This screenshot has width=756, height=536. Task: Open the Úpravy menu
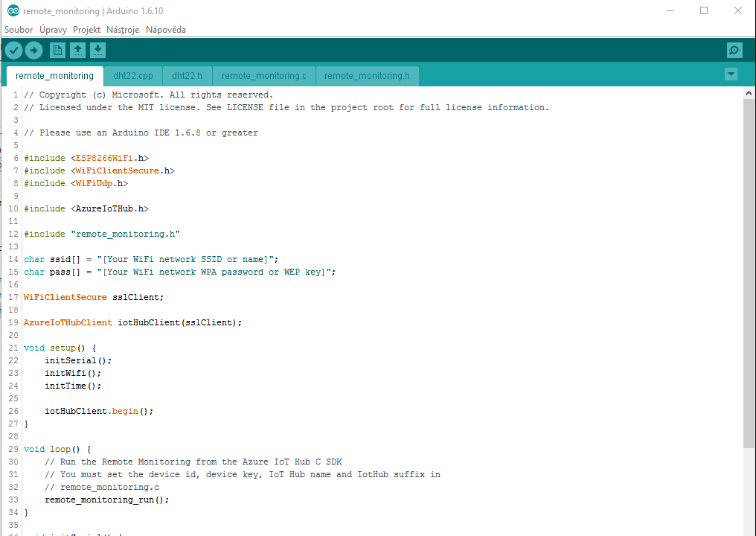click(53, 30)
